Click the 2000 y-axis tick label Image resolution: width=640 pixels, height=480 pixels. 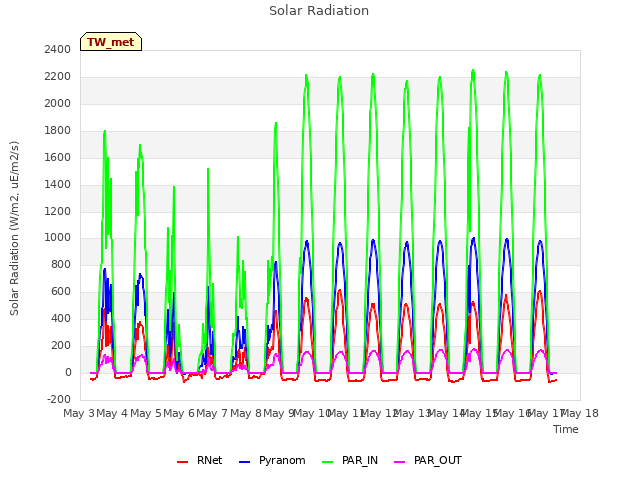58,103
